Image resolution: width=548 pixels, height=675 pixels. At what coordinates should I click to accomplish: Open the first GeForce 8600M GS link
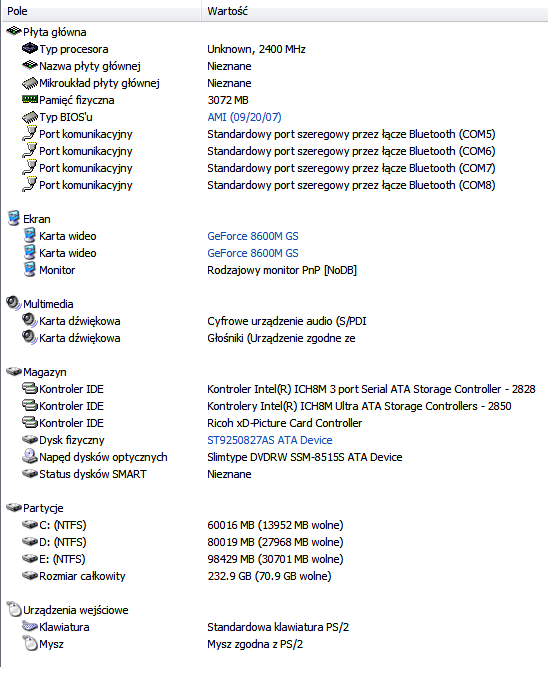253,236
